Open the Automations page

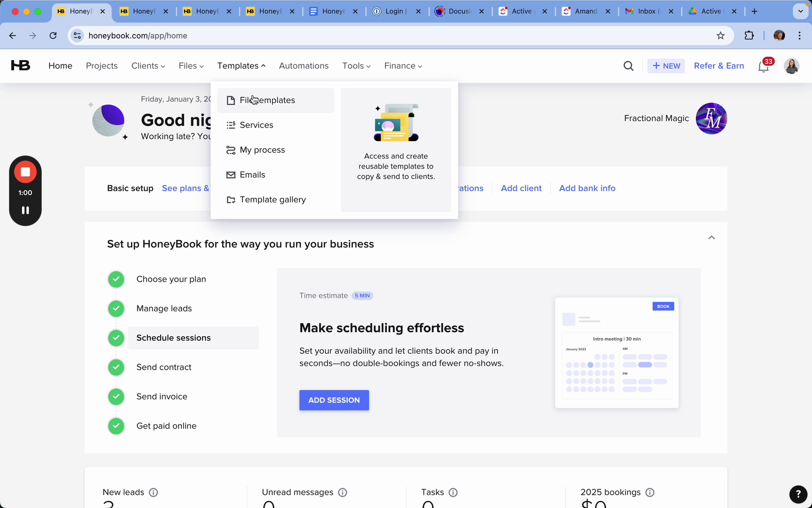(304, 66)
